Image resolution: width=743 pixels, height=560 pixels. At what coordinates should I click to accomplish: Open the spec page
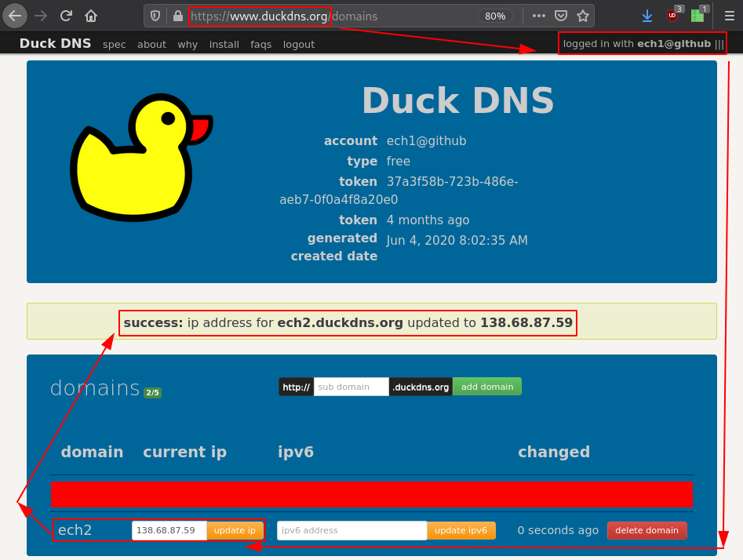click(115, 45)
